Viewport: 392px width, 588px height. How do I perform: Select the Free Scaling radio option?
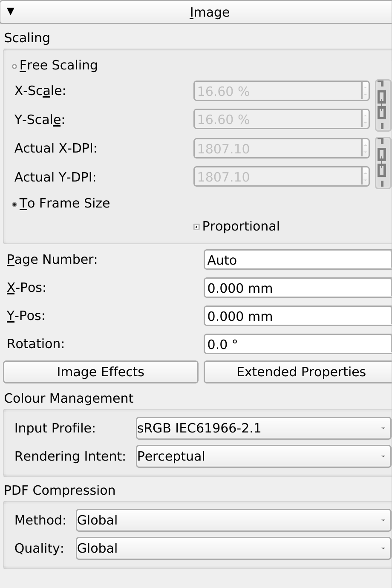pos(14,66)
